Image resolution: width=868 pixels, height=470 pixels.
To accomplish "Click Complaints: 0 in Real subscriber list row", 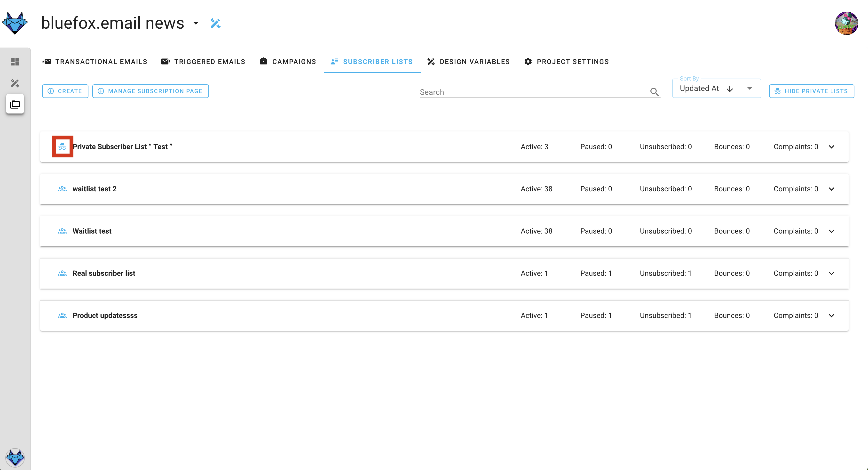I will click(x=796, y=273).
